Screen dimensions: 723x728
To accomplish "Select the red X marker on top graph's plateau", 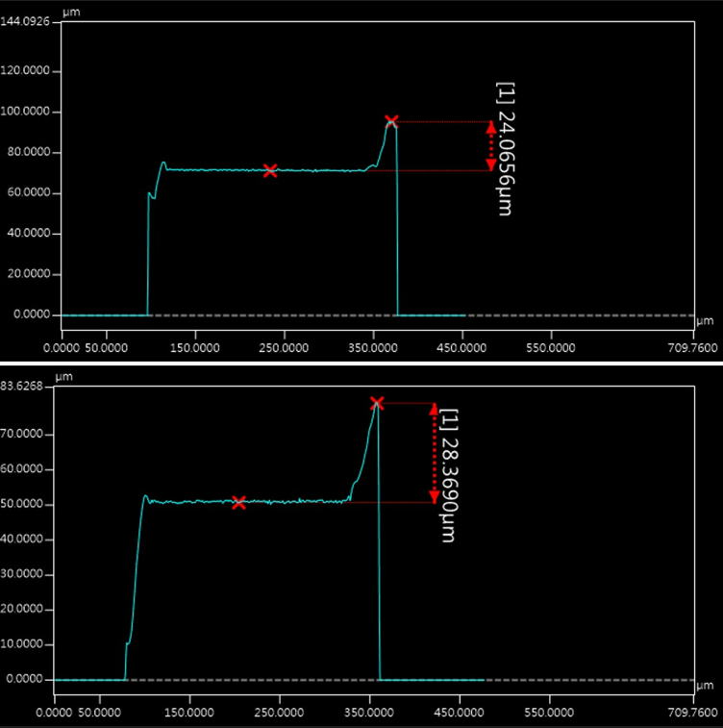I will pos(270,170).
